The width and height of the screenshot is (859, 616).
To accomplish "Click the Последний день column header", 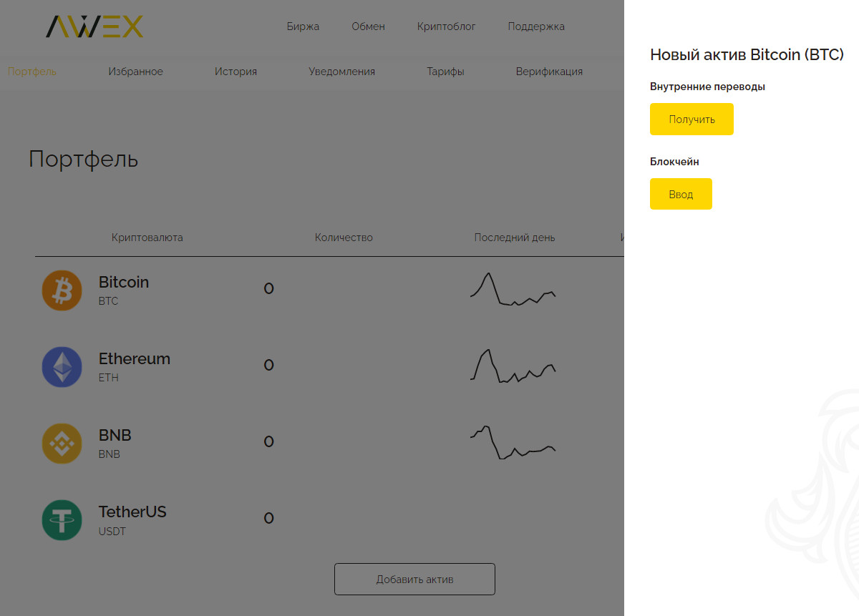I will tap(515, 238).
